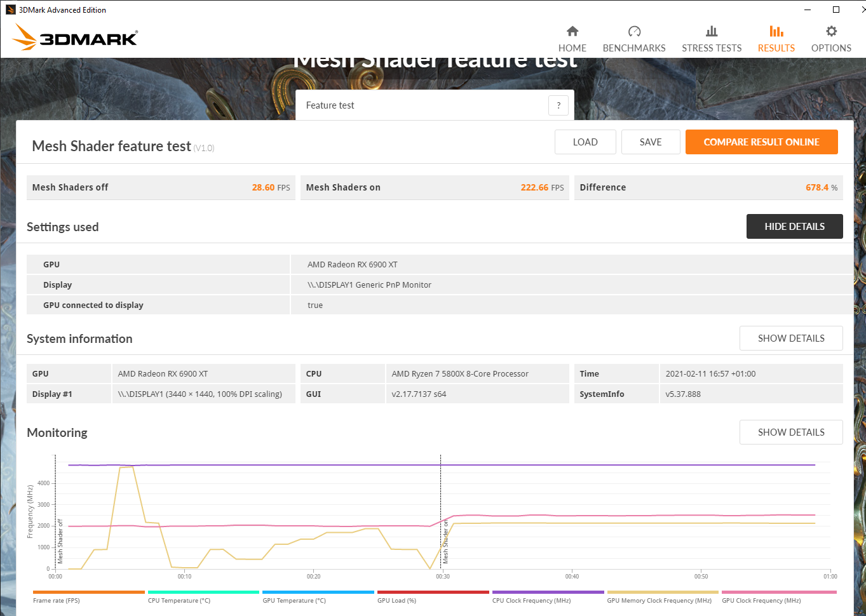Toggle the GPU Load (%) legend item

[433, 597]
